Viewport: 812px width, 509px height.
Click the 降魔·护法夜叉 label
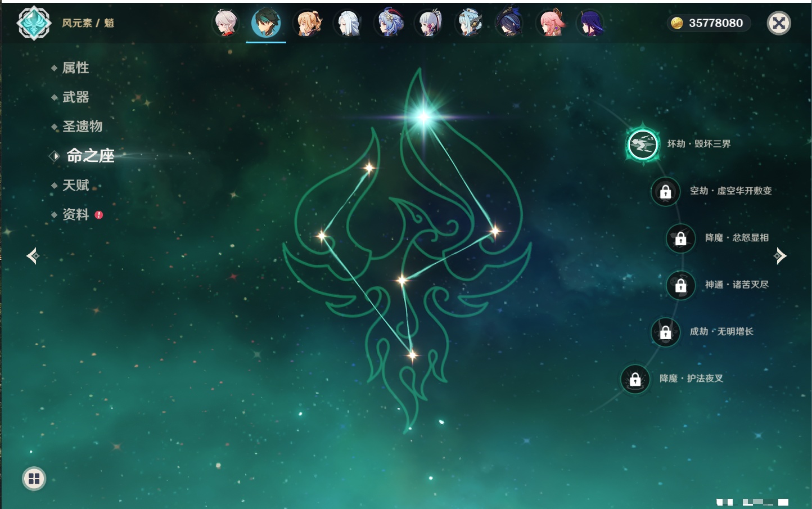pyautogui.click(x=691, y=379)
